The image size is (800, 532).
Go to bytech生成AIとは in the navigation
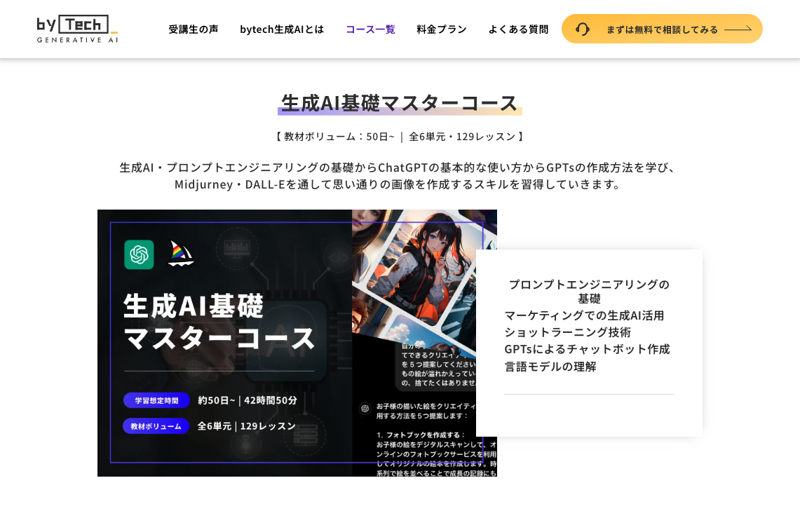click(x=282, y=29)
